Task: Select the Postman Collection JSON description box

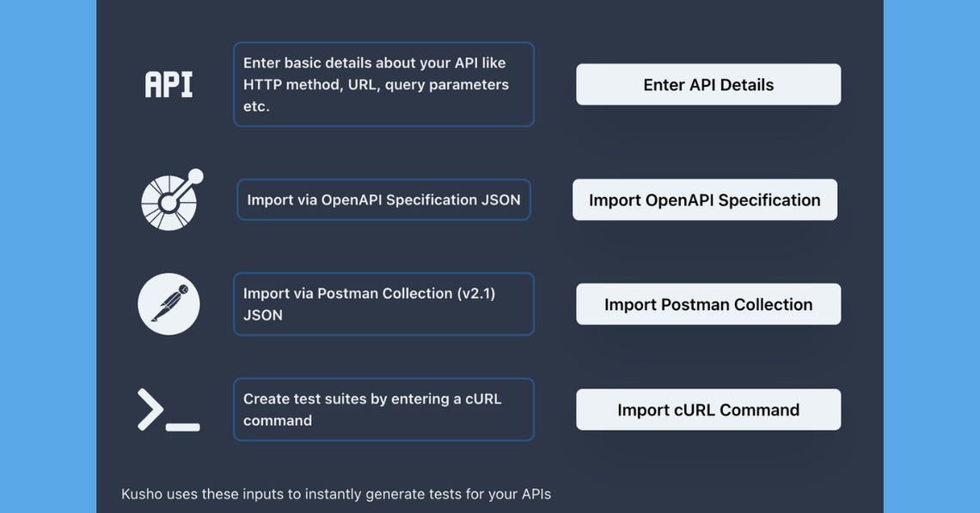Action: [383, 304]
